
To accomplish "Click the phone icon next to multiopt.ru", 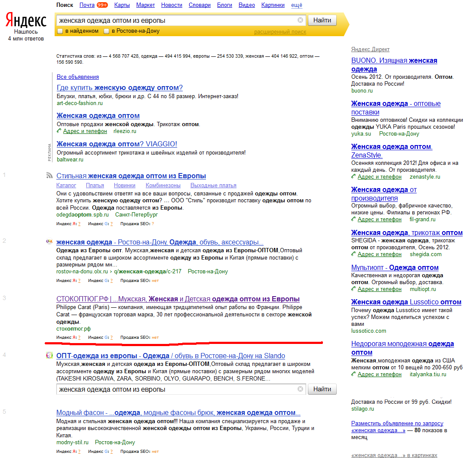I will tap(353, 289).
